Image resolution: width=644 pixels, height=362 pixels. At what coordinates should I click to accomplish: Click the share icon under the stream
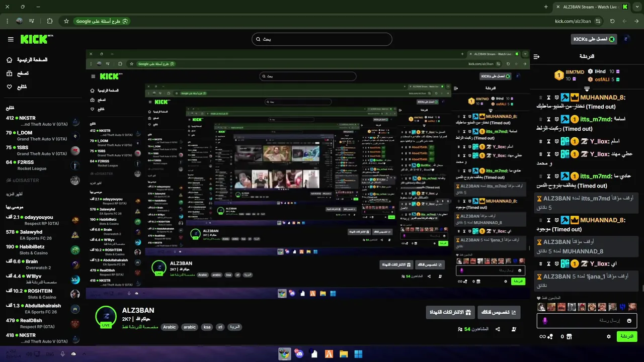point(498,329)
